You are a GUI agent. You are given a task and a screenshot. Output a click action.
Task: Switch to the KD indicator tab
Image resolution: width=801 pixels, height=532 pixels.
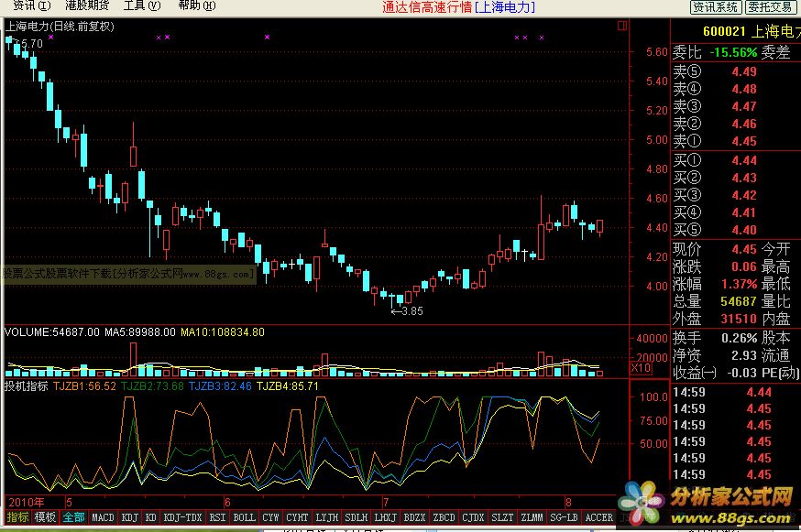click(x=150, y=517)
